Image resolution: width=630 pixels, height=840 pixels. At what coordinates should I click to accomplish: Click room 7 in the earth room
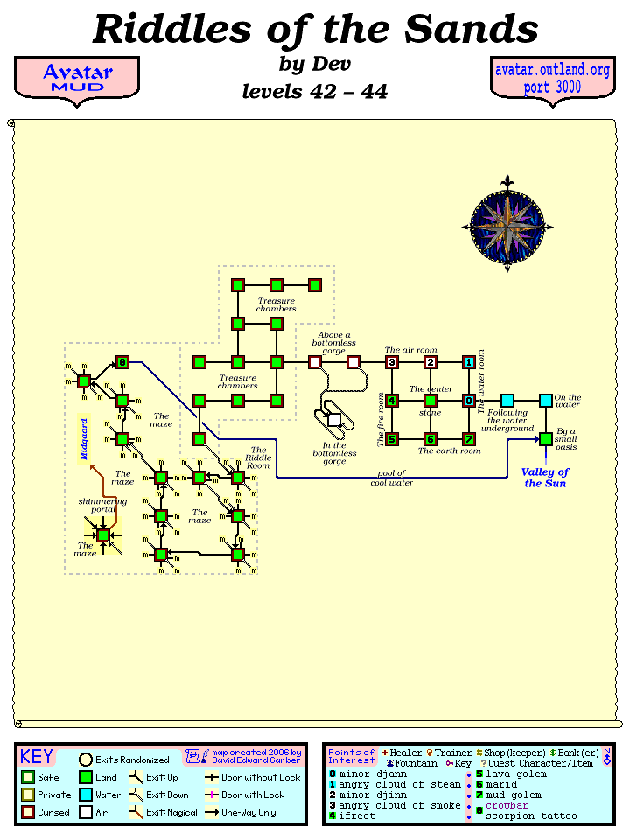coord(469,439)
